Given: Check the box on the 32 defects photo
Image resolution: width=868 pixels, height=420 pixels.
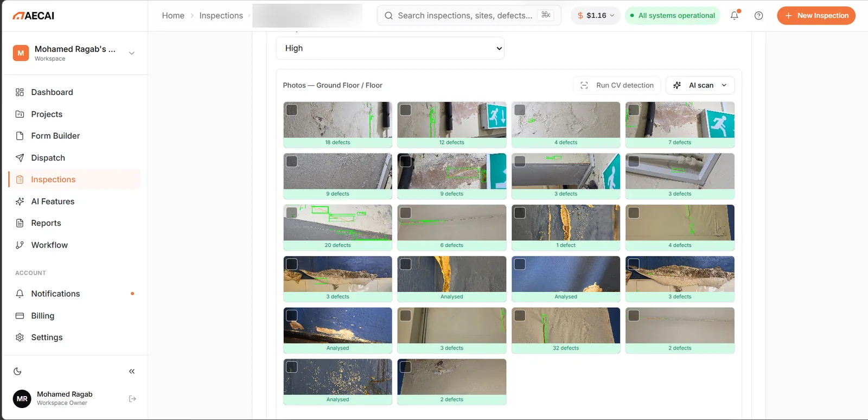Looking at the screenshot, I should coord(520,315).
